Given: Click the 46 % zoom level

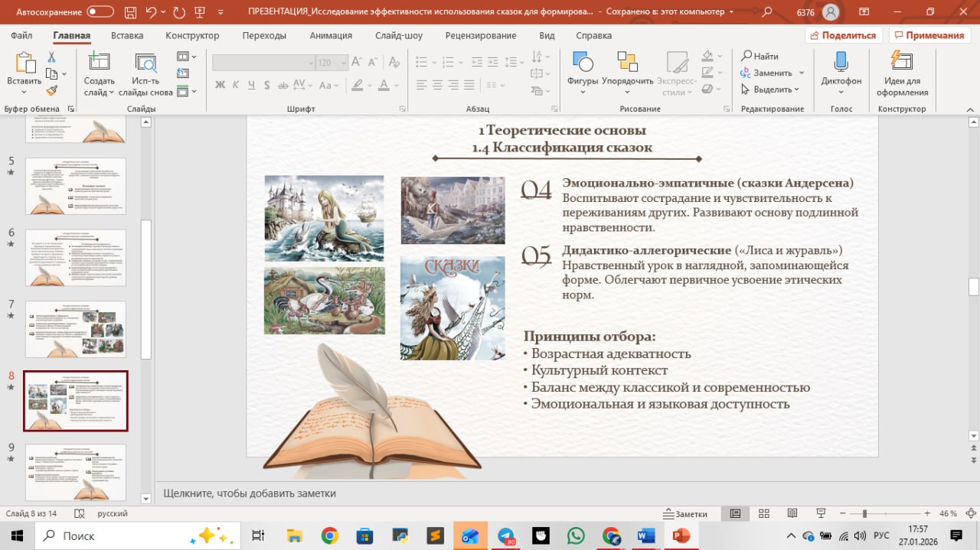Looking at the screenshot, I should tap(948, 513).
